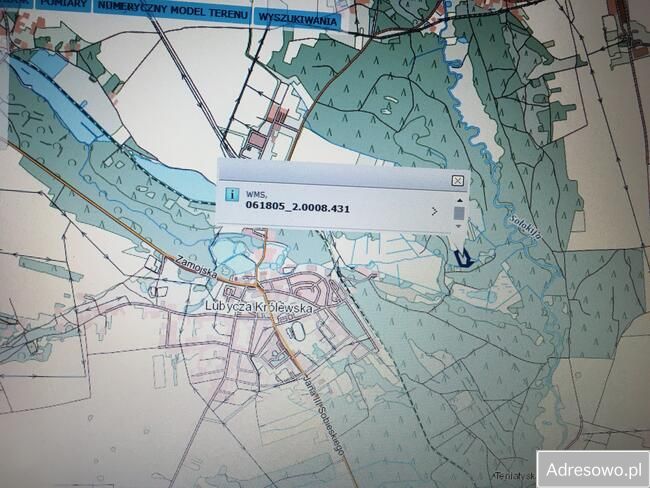Close the WMS info popup
The image size is (650, 488).
coord(457,181)
